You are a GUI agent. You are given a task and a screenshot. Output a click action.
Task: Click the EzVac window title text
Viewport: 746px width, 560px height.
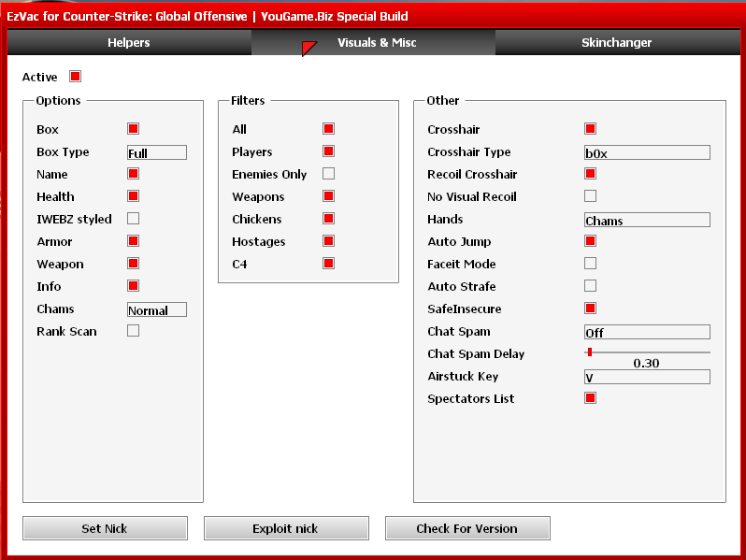click(x=208, y=17)
